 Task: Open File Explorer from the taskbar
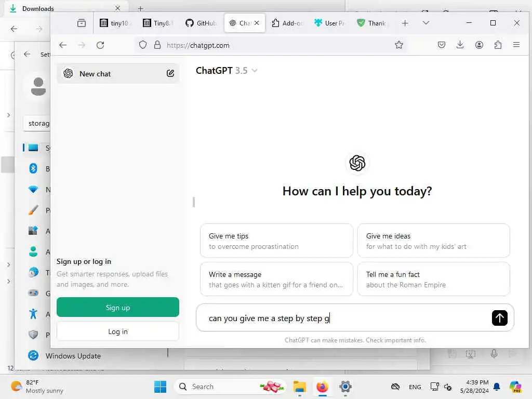tap(300, 387)
